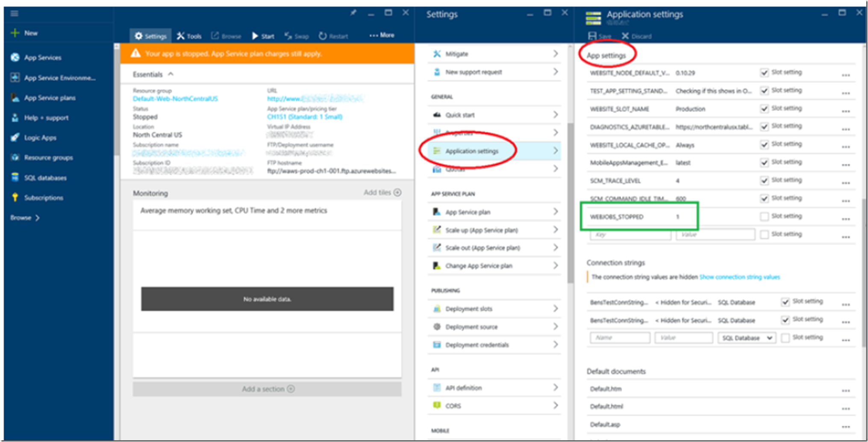Toggle slot setting for SCM_TRACE_LEVEL
868x442 pixels.
pyautogui.click(x=765, y=180)
